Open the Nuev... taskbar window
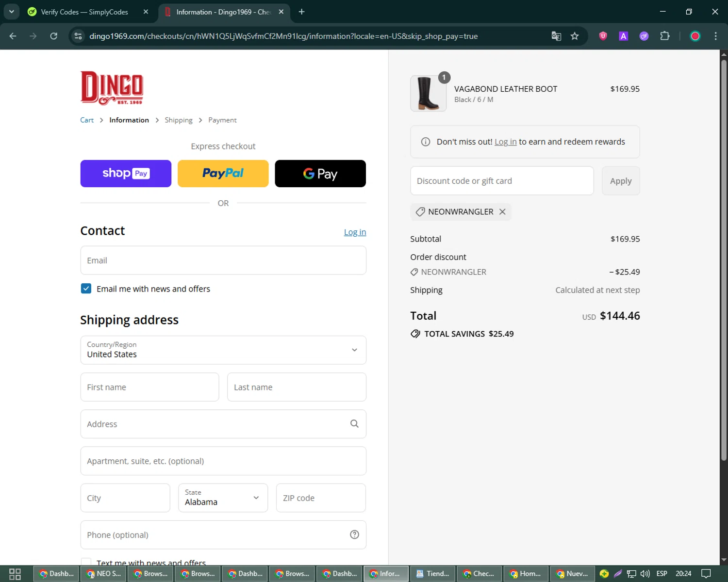Image resolution: width=728 pixels, height=582 pixels. coord(573,574)
